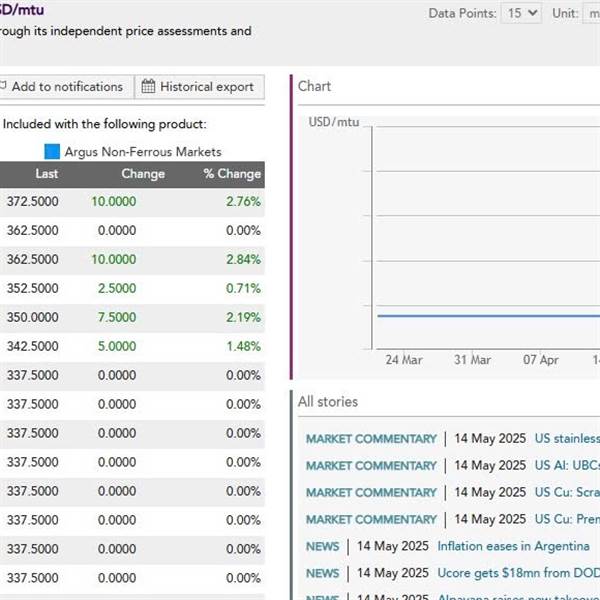Click the calendar icon on Historical export
Viewport: 600px width, 600px height.
pos(148,86)
